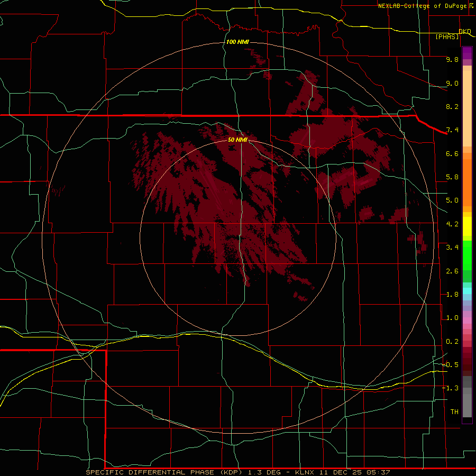Click the NEXLAB-College of DuPage credit text
Viewport: 476px width, 476px height.
point(423,6)
